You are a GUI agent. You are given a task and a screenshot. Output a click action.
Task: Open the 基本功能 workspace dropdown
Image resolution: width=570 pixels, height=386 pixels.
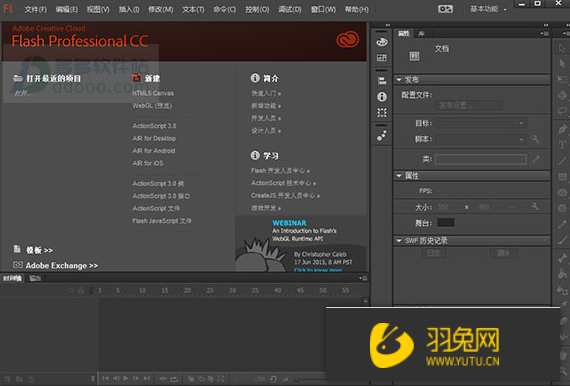click(x=488, y=9)
